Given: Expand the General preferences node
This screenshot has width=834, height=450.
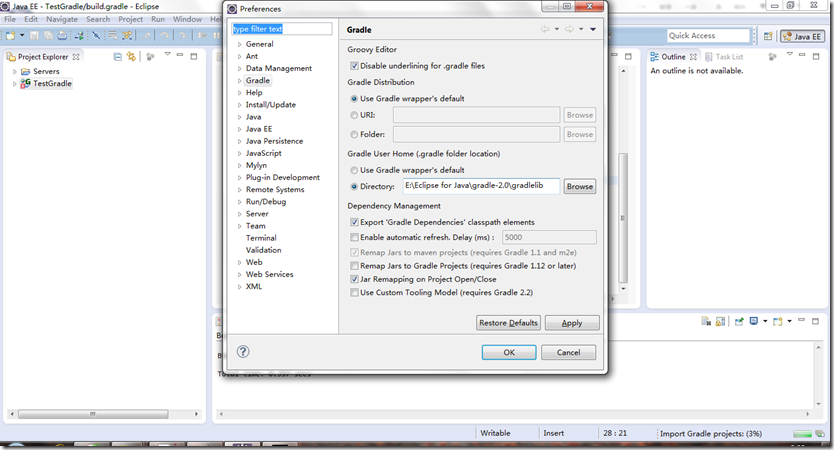Looking at the screenshot, I should coord(239,44).
